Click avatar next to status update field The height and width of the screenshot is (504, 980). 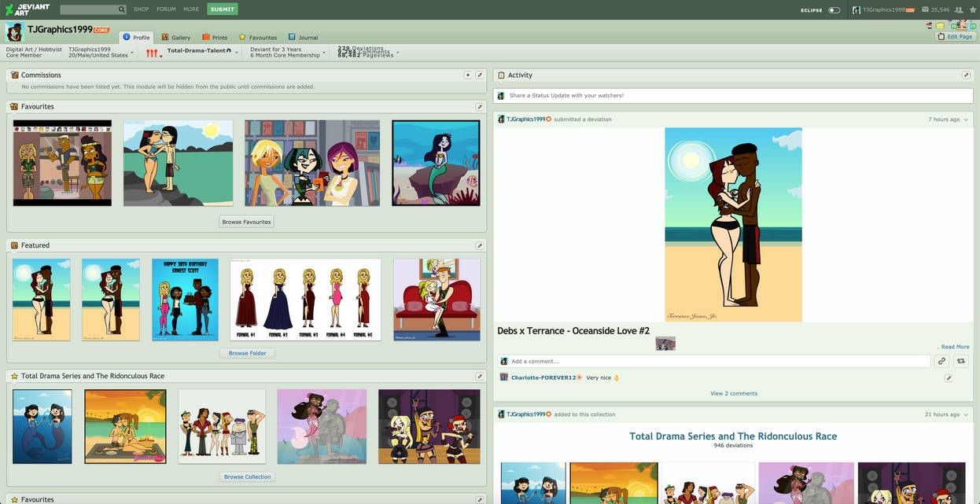[x=502, y=96]
